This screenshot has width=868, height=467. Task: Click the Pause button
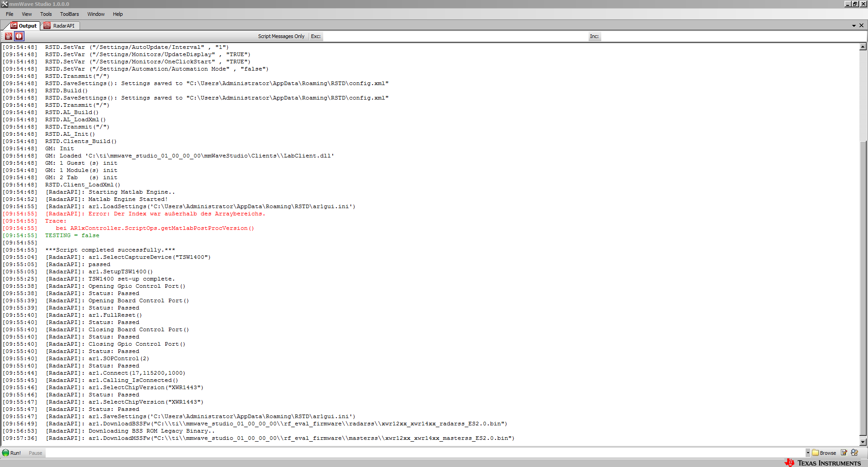35,453
